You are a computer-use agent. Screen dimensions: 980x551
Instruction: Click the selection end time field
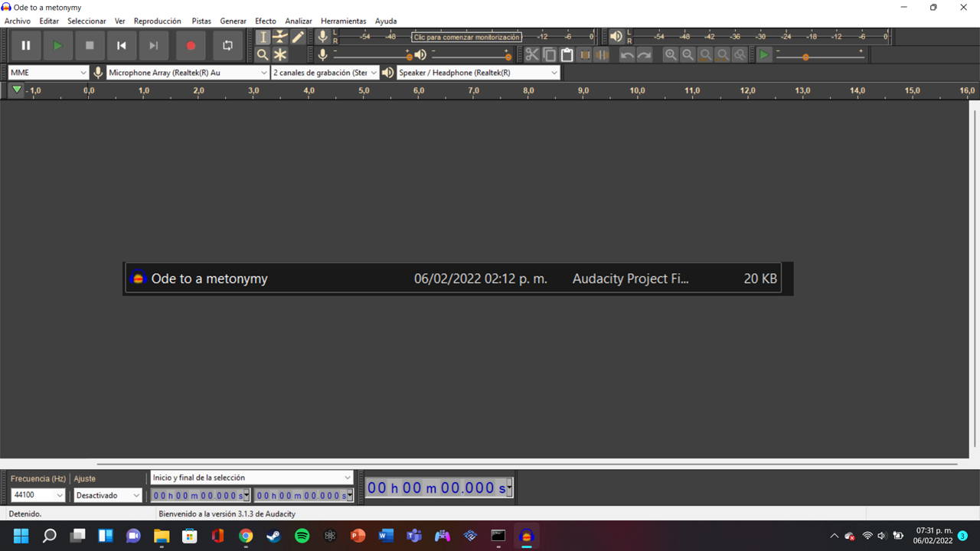tap(303, 496)
